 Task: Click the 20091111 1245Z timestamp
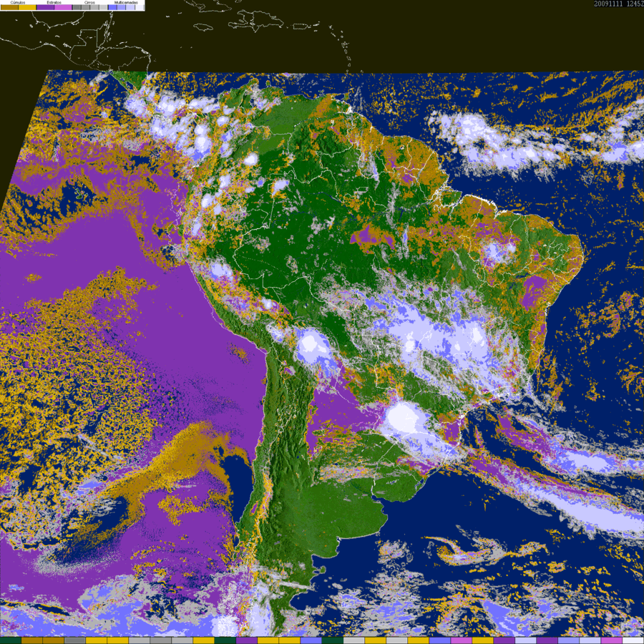[x=618, y=4]
